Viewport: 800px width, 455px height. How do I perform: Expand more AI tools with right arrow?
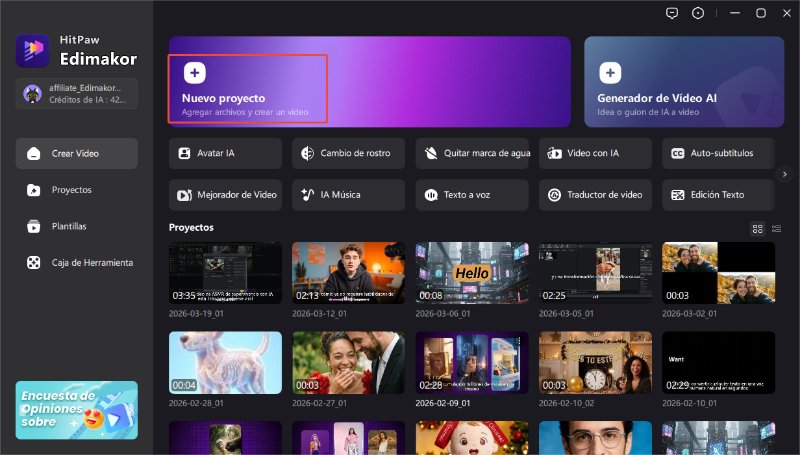point(785,174)
